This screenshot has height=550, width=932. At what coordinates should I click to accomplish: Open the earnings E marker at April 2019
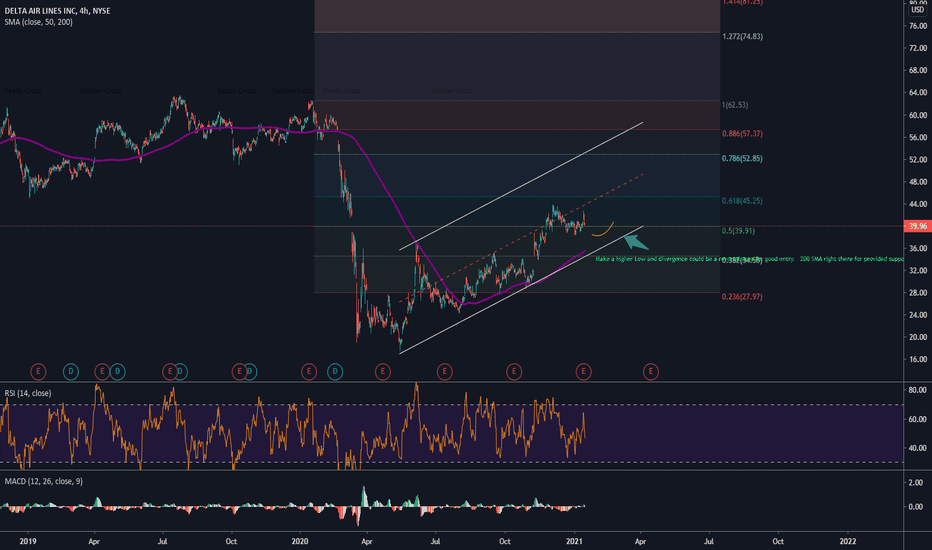coord(102,372)
